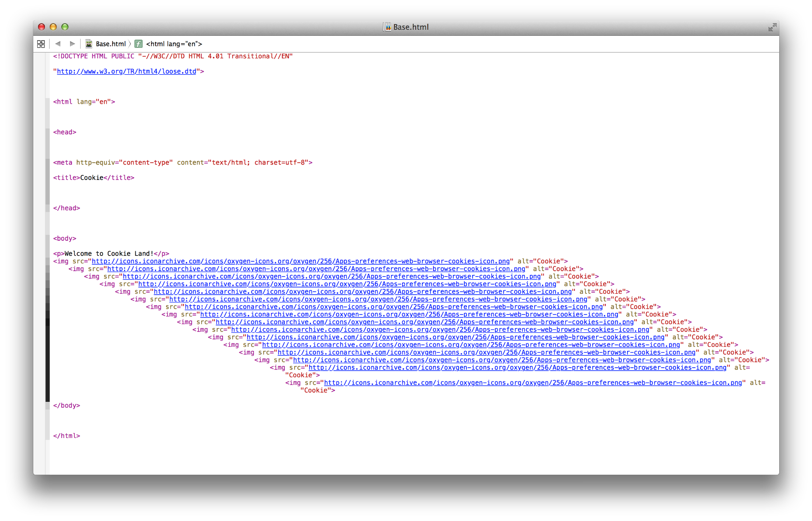
Task: Click the "Welcome to Cookie Land!" paragraph line
Action: pos(111,254)
